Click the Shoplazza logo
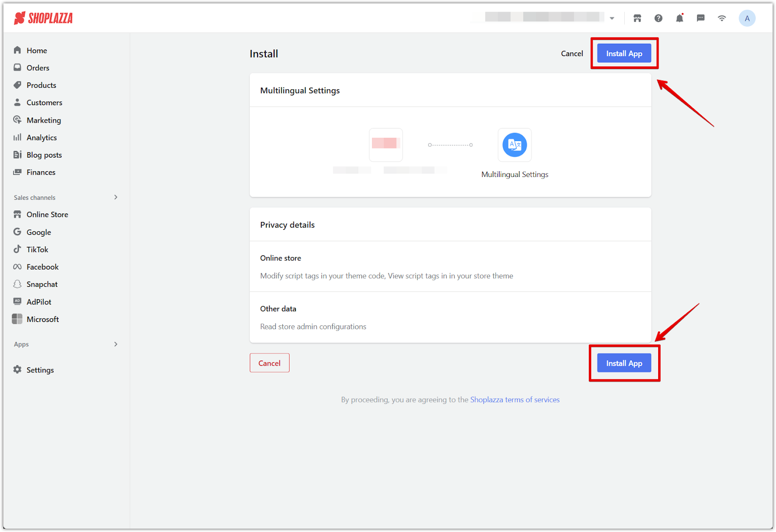Viewport: 776px width, 532px height. (x=43, y=18)
